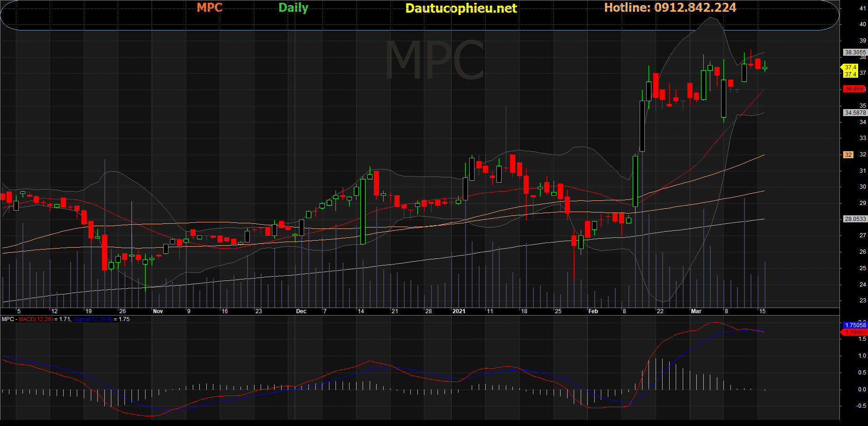Click the red 1.70853 MACD value tag
Screen dimensions: 868x426
pos(855,332)
